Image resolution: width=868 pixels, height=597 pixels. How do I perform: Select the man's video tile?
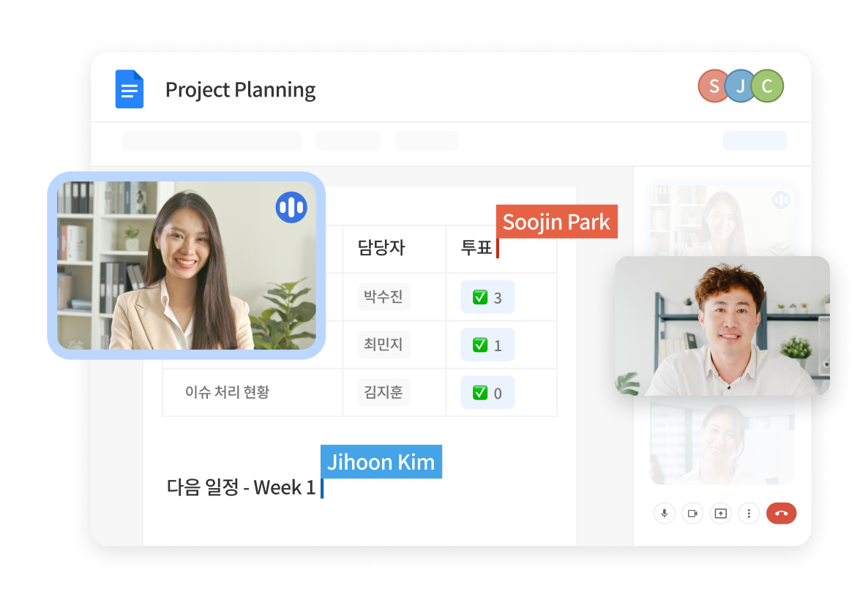click(x=722, y=326)
